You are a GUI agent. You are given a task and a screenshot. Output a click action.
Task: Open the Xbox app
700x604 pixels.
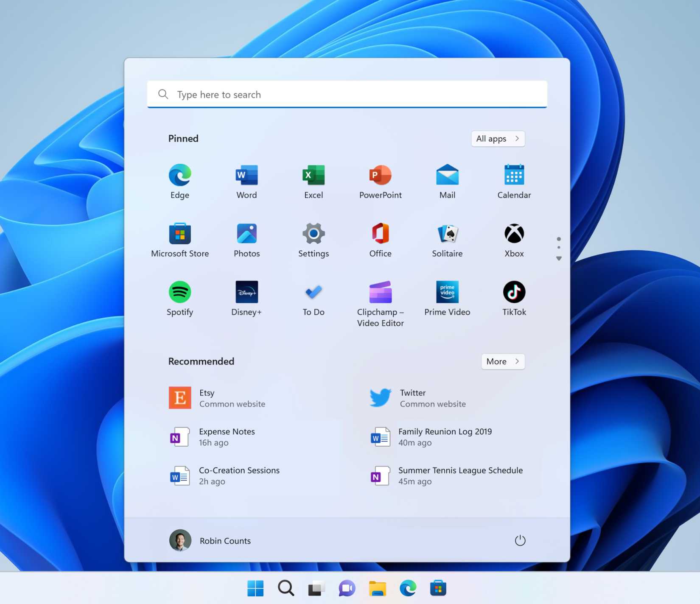[514, 239]
